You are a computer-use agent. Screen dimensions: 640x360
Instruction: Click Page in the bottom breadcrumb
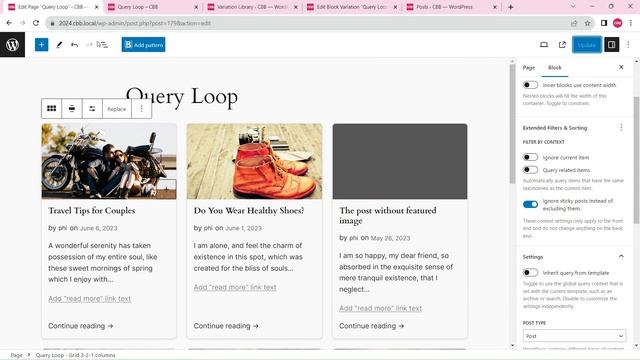coord(16,355)
